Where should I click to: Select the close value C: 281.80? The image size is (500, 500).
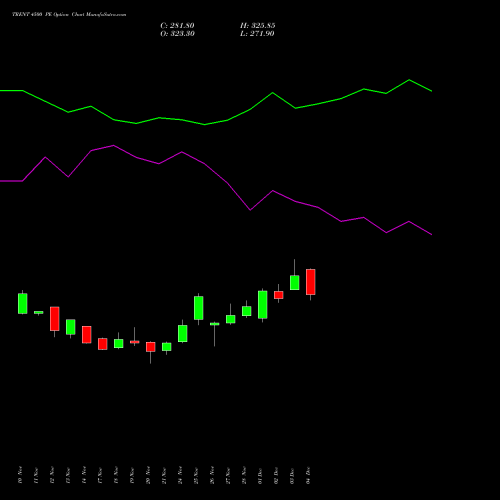[177, 26]
